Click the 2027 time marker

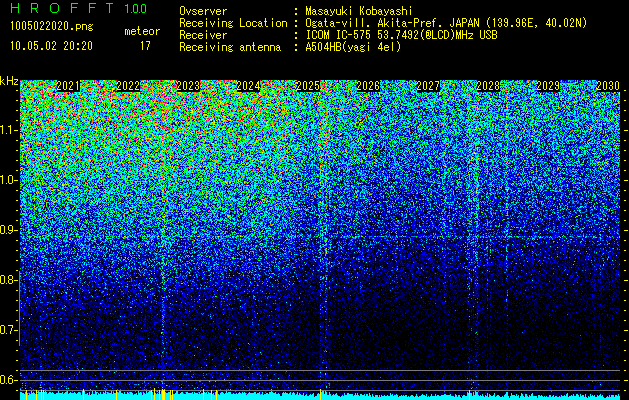click(x=428, y=86)
